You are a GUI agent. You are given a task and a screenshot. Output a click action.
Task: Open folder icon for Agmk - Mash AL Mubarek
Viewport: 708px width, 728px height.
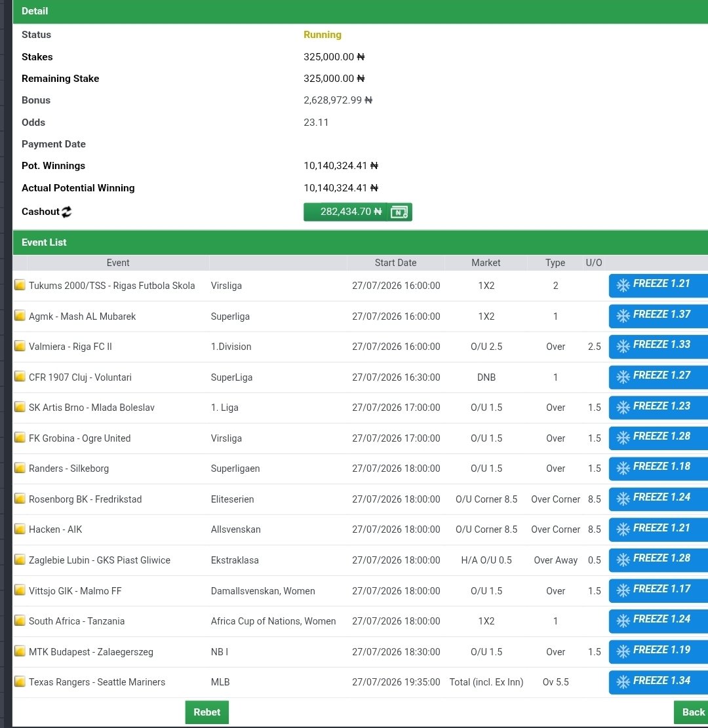tap(20, 316)
